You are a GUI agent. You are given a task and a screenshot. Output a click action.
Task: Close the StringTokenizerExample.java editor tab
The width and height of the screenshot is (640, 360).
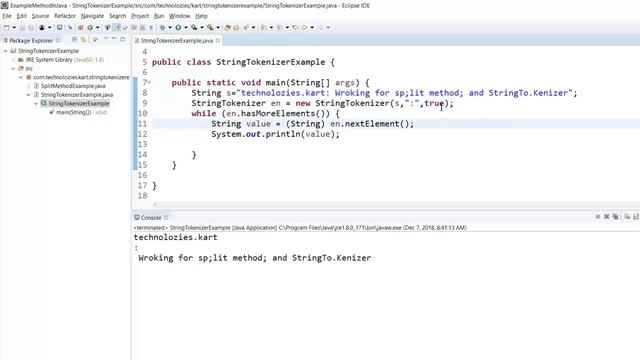[x=218, y=40]
